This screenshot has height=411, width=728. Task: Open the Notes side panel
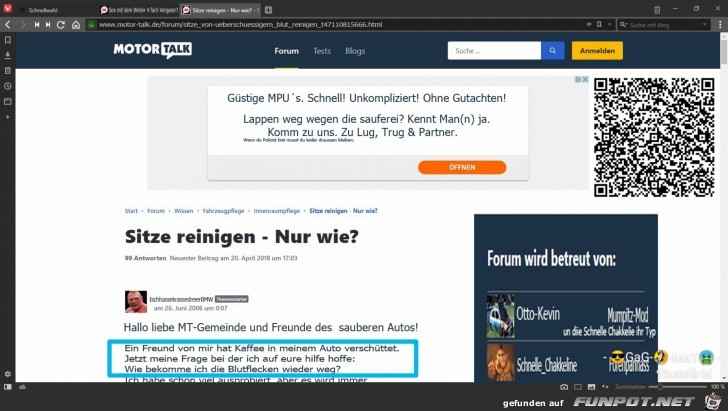point(7,71)
